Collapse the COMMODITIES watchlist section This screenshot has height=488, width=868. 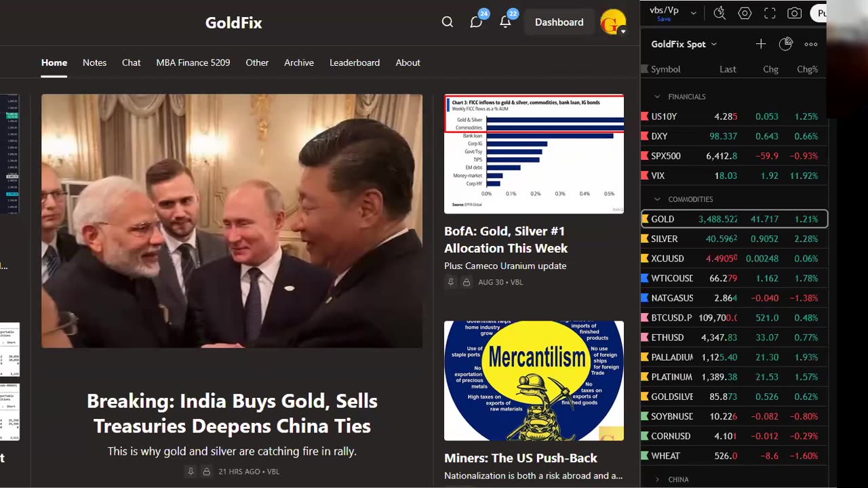(x=657, y=199)
